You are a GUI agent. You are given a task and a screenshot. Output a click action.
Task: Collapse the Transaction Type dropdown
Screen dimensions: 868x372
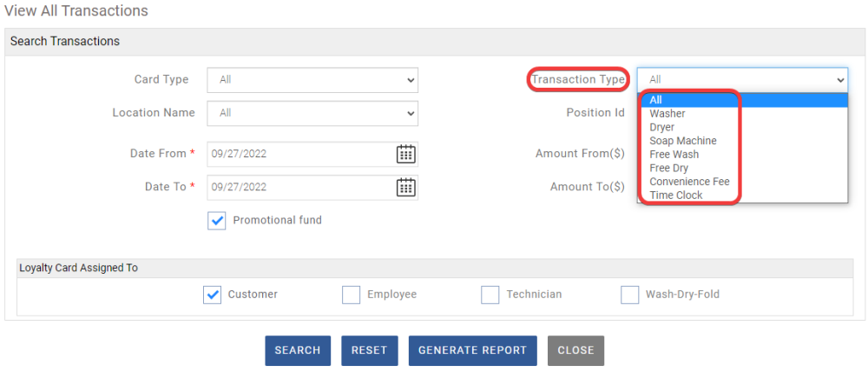coord(742,80)
